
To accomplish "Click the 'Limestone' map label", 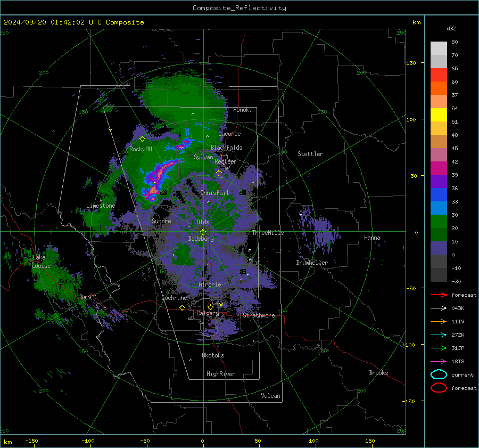I will pyautogui.click(x=101, y=206).
